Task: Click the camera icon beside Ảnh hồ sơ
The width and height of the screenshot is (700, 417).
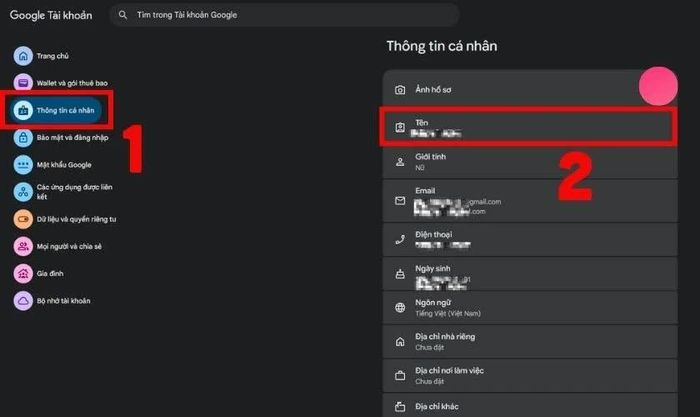Action: point(400,90)
